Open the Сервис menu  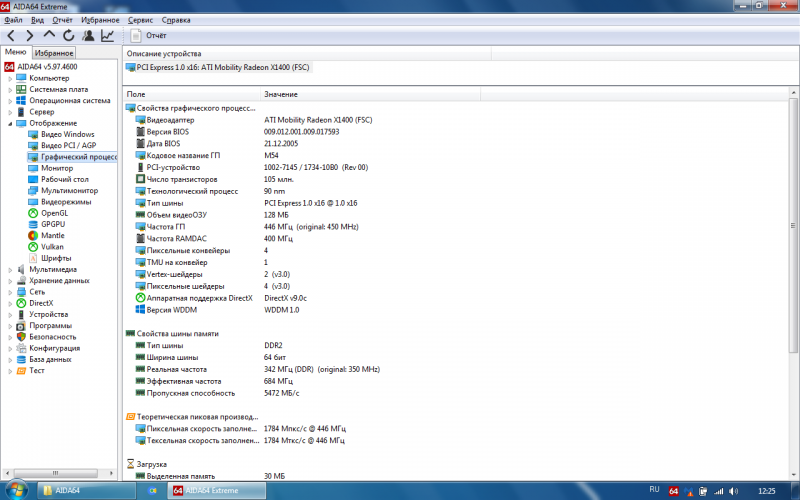pyautogui.click(x=140, y=20)
